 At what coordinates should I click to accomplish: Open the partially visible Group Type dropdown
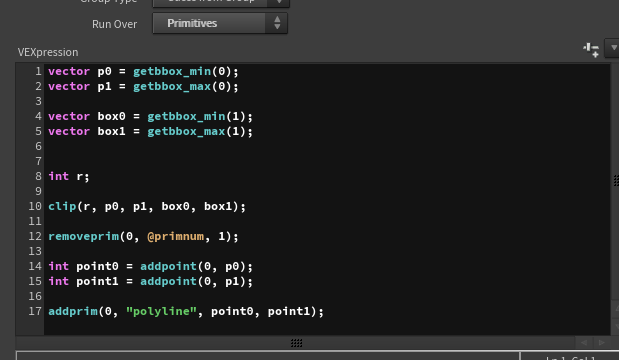pos(221,3)
